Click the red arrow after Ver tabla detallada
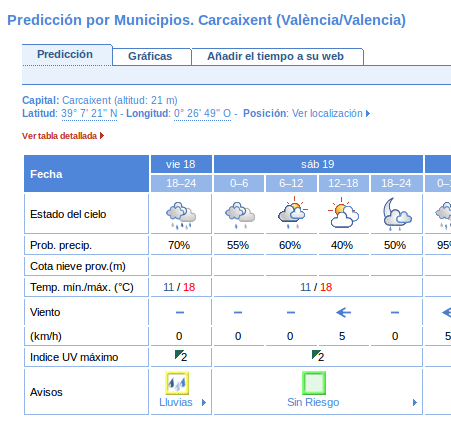The image size is (451, 429). coord(102,136)
